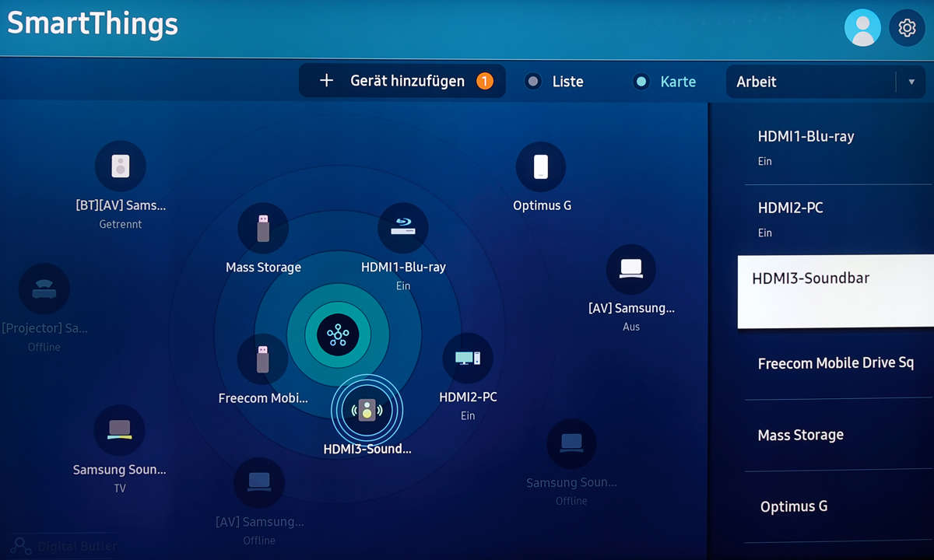Click the dropdown arrow next to Arbeit
Screen dimensions: 934x560
(911, 82)
